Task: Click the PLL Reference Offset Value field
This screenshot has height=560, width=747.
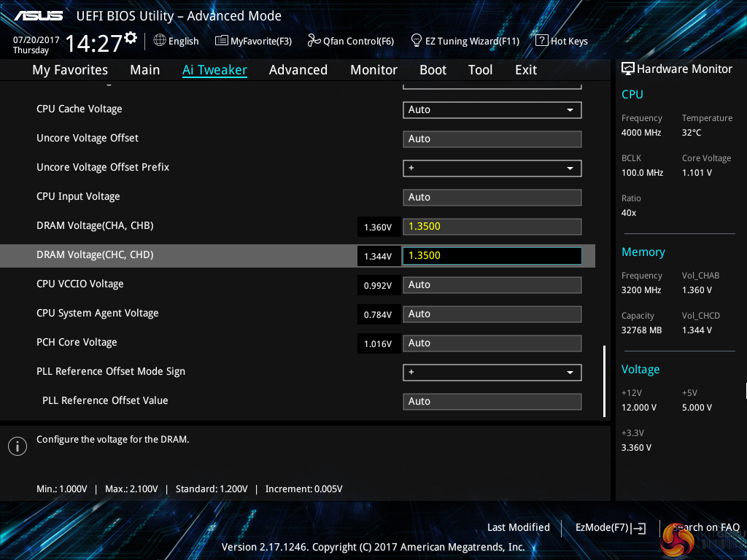Action: (492, 402)
